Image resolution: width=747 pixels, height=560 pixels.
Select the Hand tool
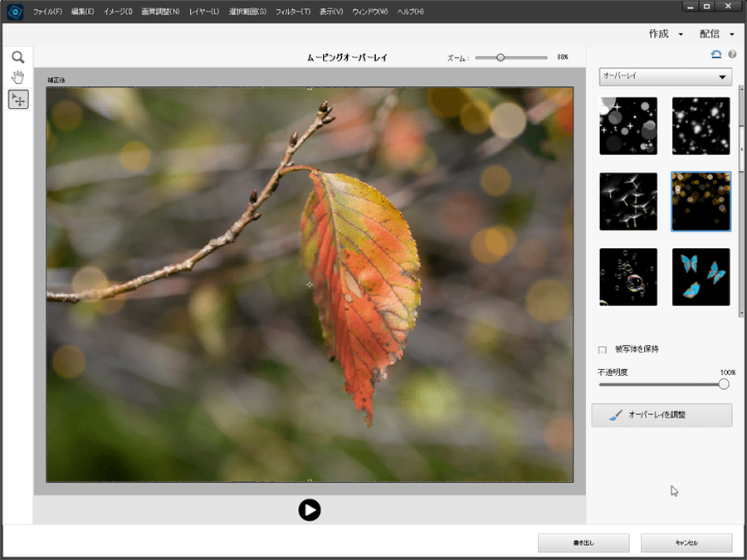click(x=17, y=78)
